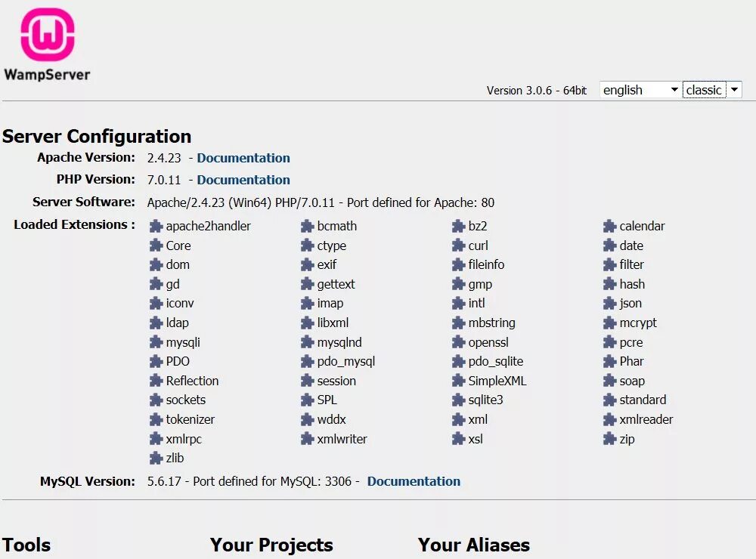Click the puzzle icon next to fileinfo
The height and width of the screenshot is (559, 756).
[x=459, y=265]
